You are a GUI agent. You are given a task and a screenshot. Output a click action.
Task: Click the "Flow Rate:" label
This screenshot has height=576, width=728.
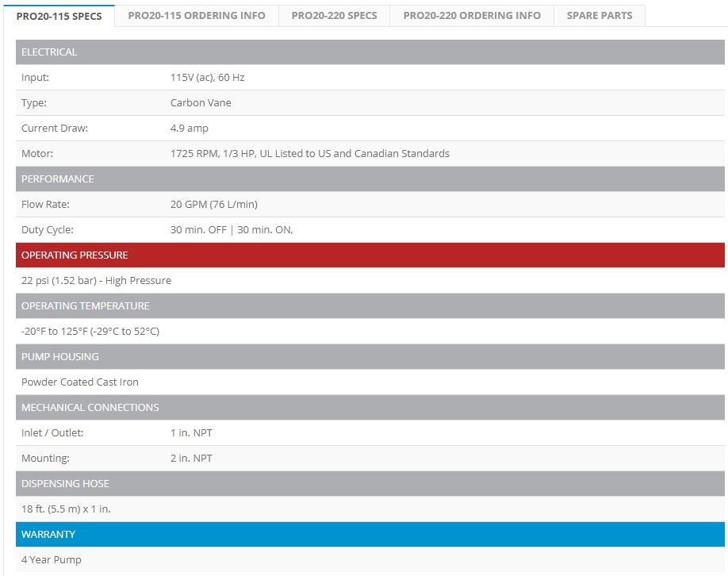coord(45,205)
